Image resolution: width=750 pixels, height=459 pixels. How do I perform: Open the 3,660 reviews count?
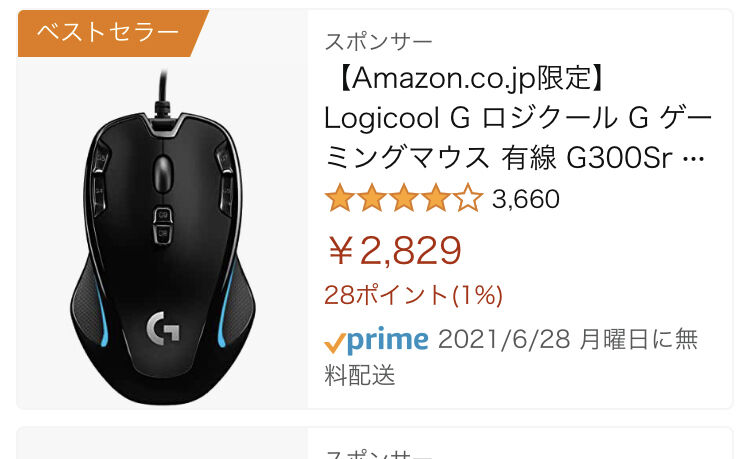click(526, 199)
